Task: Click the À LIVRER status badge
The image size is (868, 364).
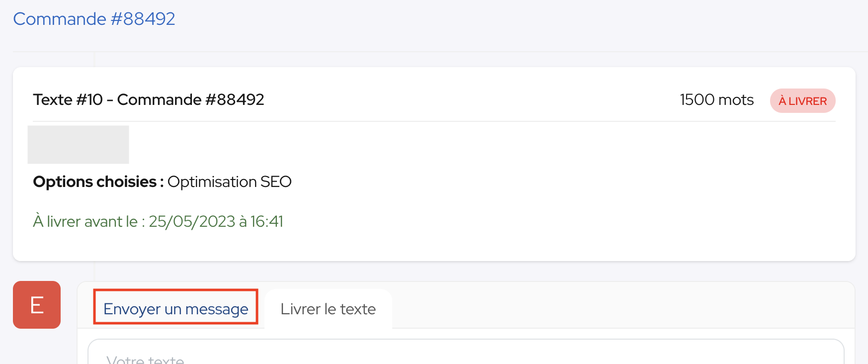Action: (802, 101)
